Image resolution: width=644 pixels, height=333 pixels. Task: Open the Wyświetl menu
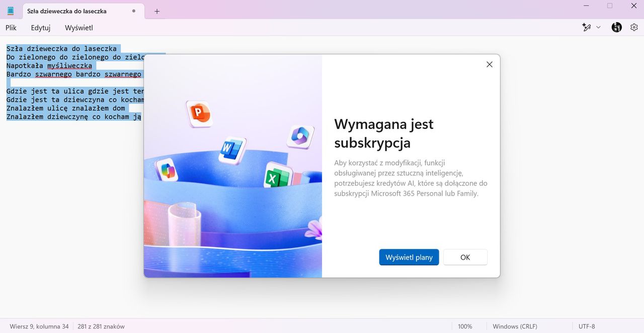(x=78, y=28)
